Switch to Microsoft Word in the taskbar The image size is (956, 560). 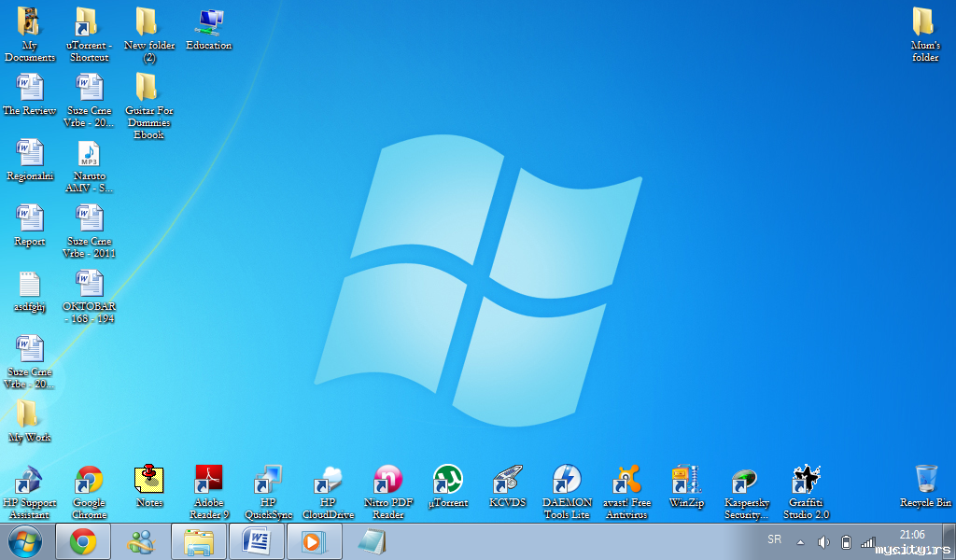pos(256,541)
